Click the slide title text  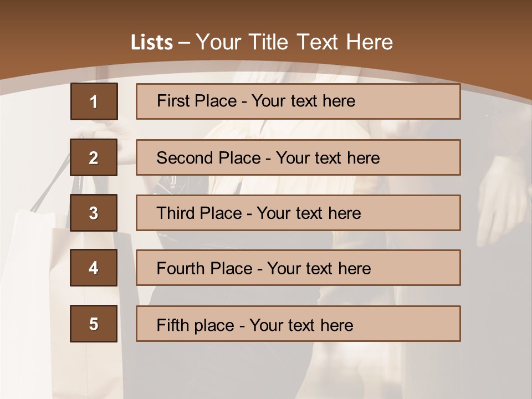[262, 42]
